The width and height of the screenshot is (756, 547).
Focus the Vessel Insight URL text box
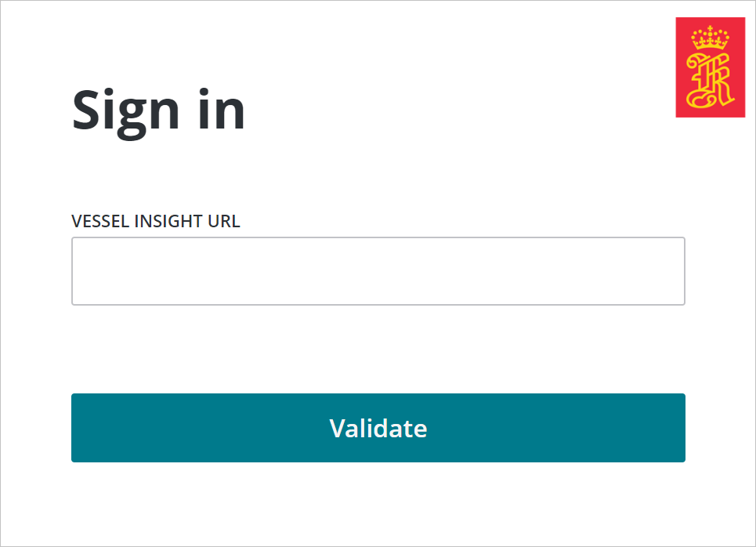point(378,271)
